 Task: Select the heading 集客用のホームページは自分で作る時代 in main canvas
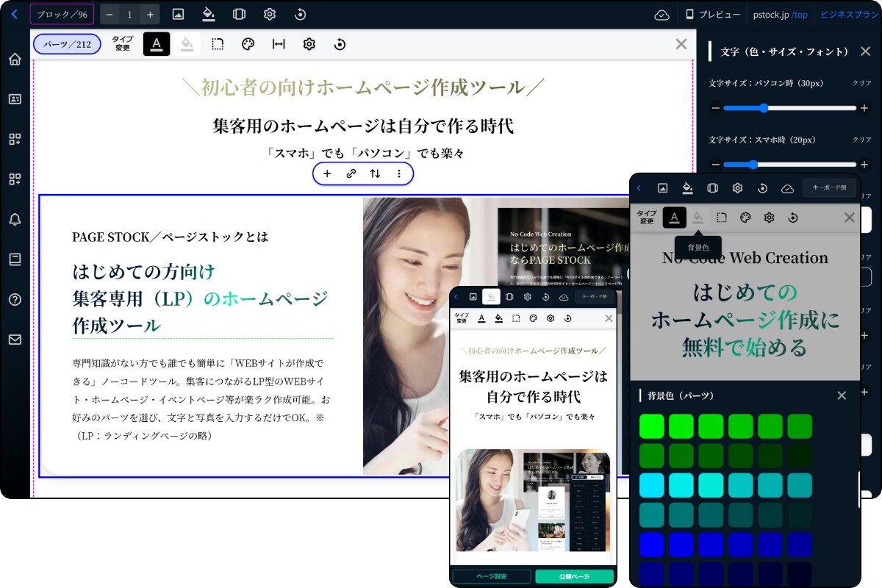pyautogui.click(x=363, y=126)
